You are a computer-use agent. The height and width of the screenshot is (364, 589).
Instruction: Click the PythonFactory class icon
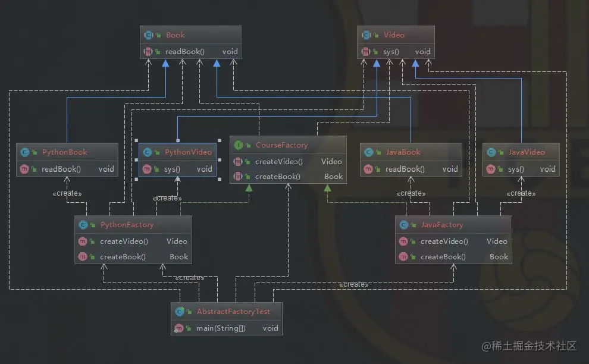(x=83, y=225)
